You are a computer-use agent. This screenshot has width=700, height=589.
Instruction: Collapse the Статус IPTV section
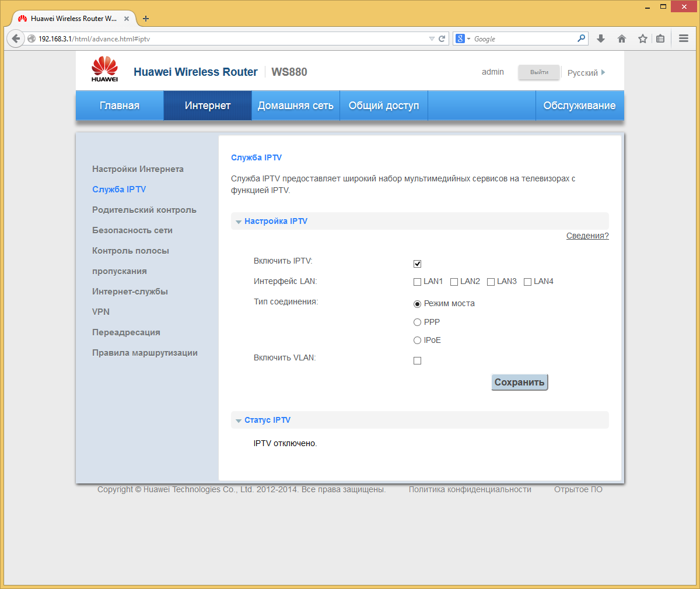point(239,420)
